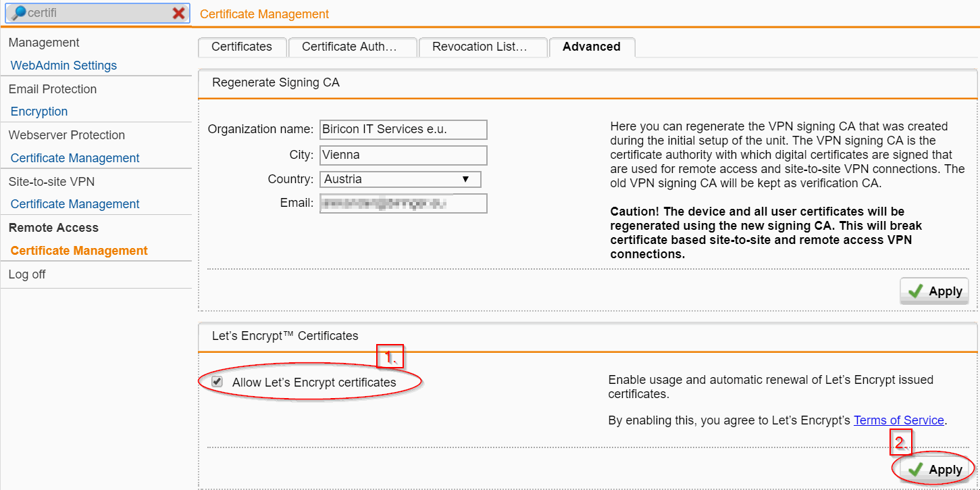Screen dimensions: 980x490
Task: Uncheck Allow Let's Encrypt certificates checkbox
Action: tap(217, 382)
